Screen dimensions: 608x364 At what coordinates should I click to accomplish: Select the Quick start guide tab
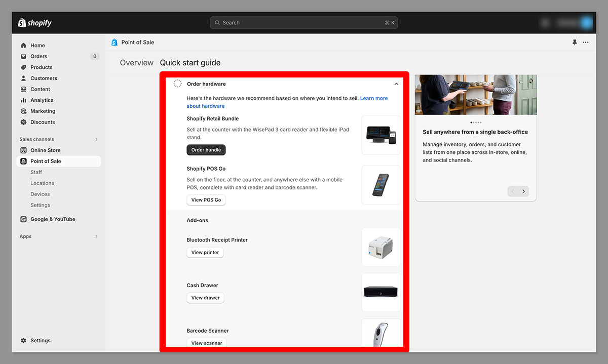click(x=190, y=63)
